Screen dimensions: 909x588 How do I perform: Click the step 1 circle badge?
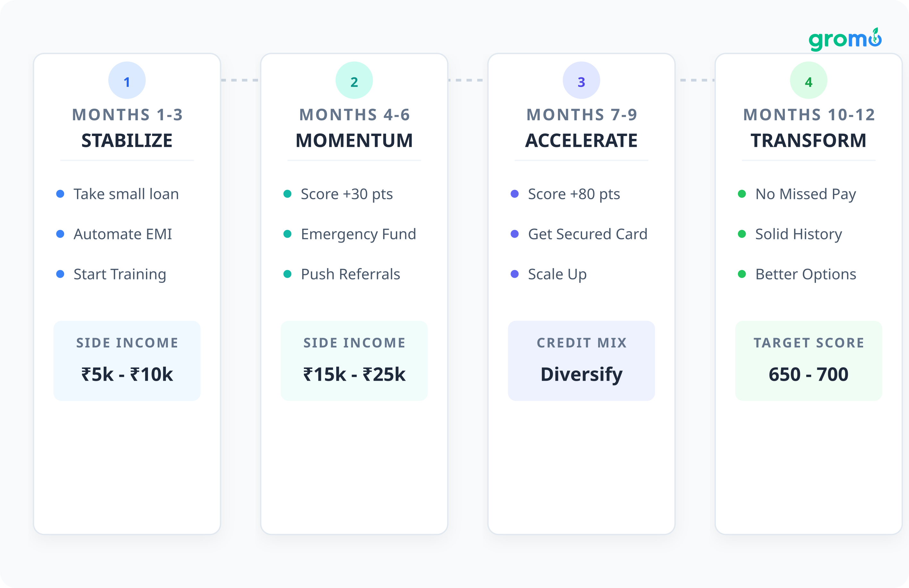pos(127,81)
